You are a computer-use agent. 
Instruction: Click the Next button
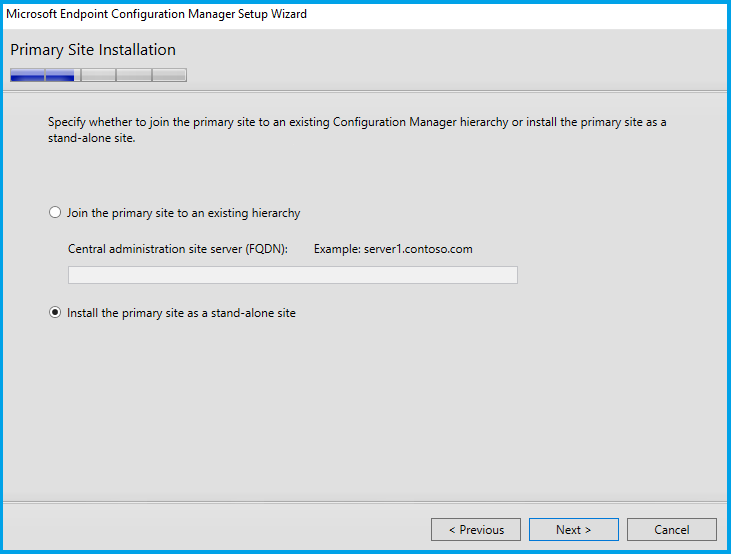tap(573, 530)
